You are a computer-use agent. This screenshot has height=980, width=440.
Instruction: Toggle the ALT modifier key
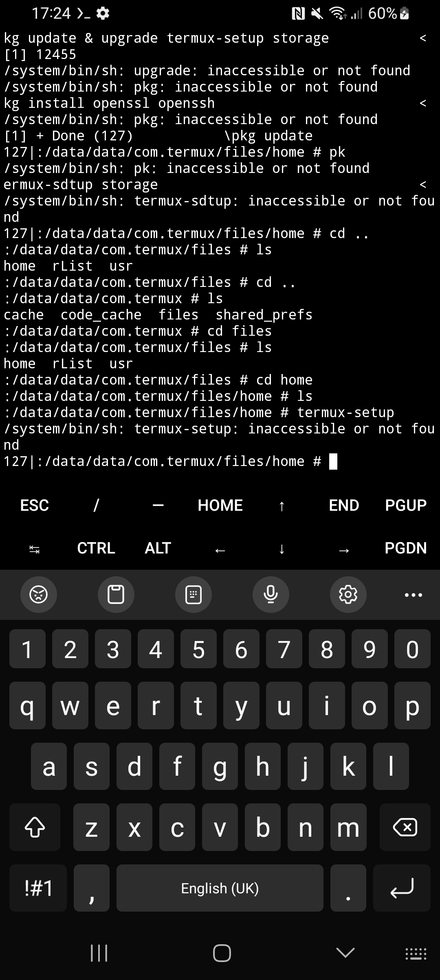(158, 548)
